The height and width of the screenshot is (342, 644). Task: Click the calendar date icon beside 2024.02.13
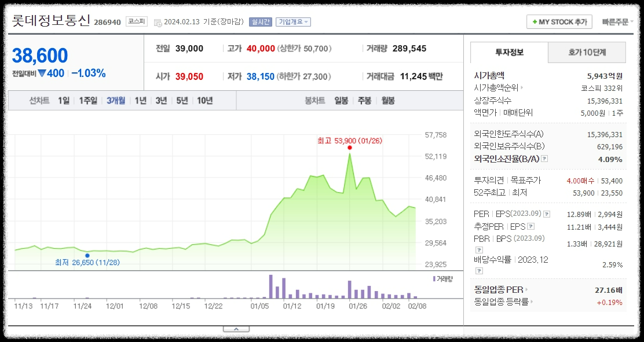158,22
